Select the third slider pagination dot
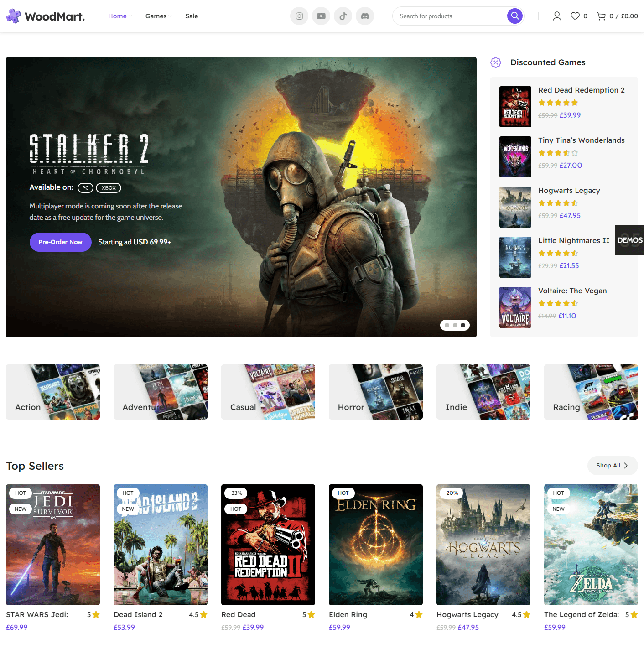Viewport: 644px width, 649px height. (463, 325)
